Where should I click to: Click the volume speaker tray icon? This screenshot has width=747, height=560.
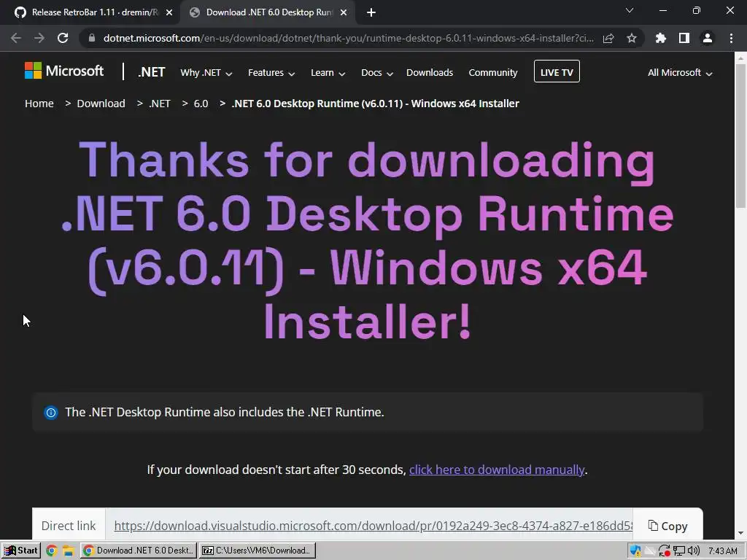pyautogui.click(x=694, y=551)
